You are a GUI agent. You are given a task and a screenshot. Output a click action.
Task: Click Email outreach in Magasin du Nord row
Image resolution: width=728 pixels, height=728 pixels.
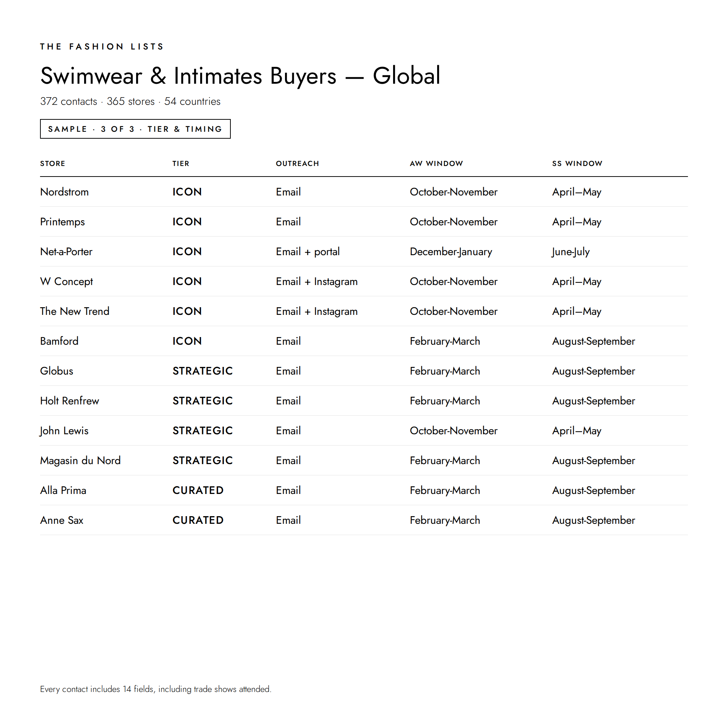click(288, 460)
